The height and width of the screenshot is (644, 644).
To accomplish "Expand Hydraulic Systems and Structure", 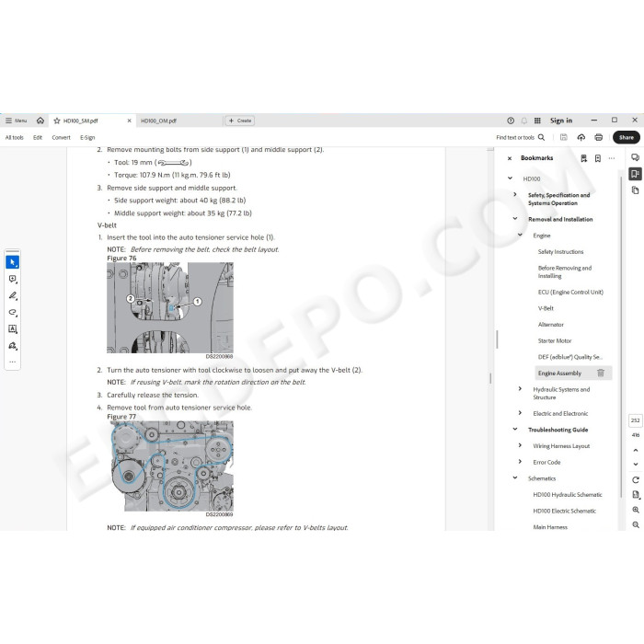I will click(x=520, y=388).
